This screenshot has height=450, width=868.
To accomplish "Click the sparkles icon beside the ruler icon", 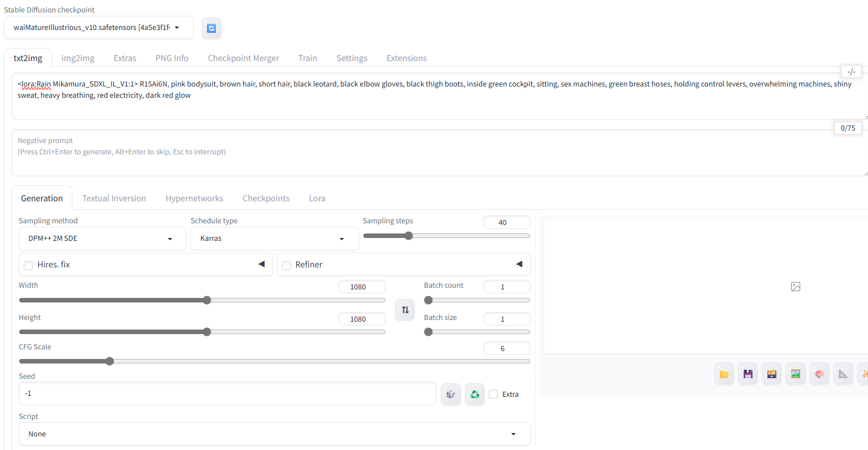I will coord(863,374).
